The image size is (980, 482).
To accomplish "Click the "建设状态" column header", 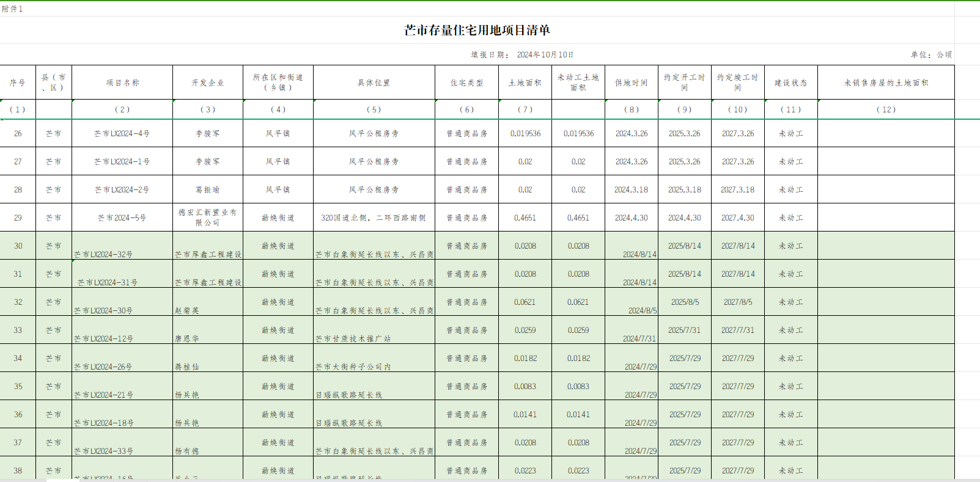I will click(x=791, y=82).
